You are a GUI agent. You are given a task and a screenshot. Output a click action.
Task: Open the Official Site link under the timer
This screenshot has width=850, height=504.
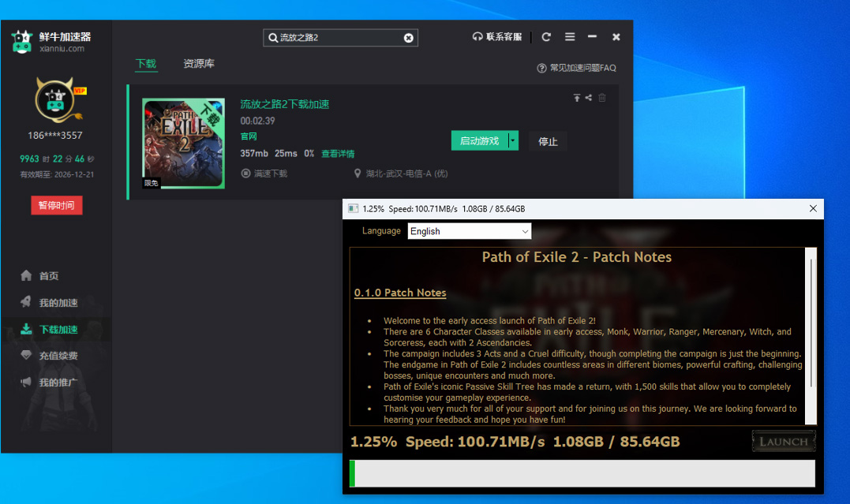(x=249, y=136)
